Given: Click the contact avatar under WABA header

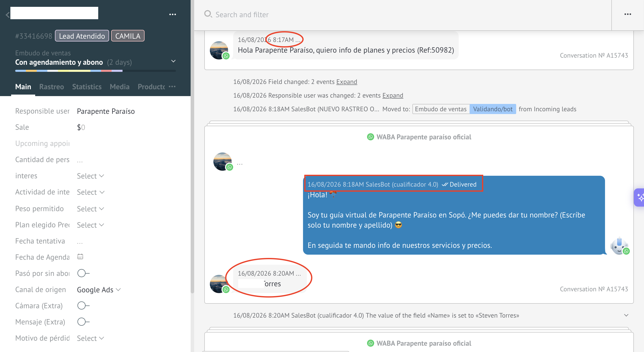Looking at the screenshot, I should tap(223, 161).
